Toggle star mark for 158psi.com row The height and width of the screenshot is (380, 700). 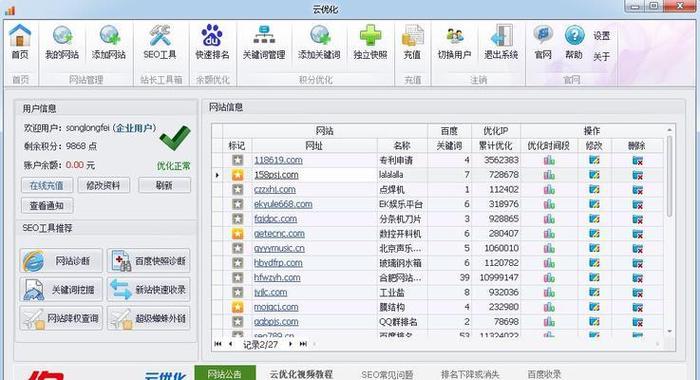click(x=238, y=175)
